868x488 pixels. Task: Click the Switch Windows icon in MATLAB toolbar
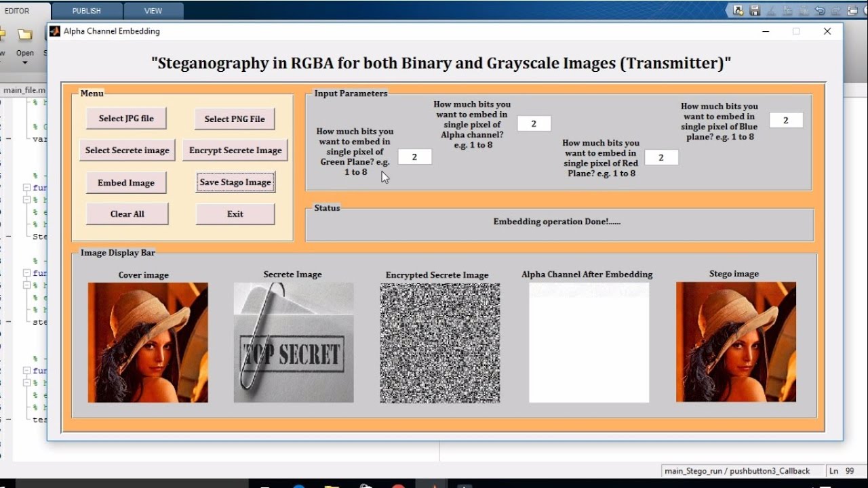tap(852, 10)
